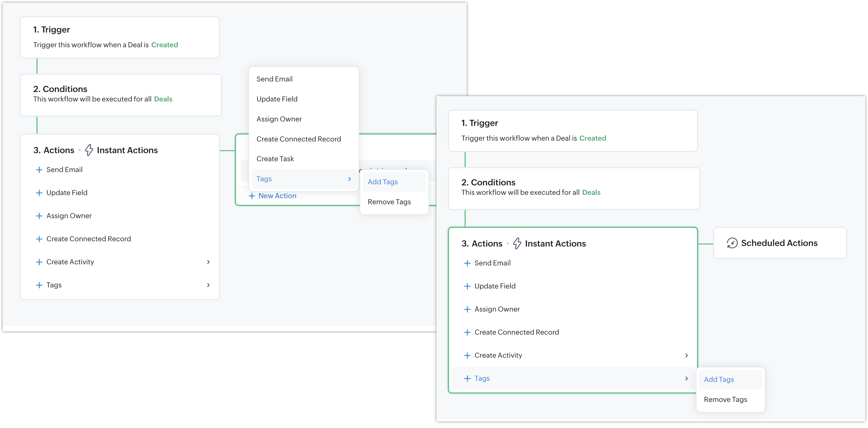This screenshot has height=428, width=868.
Task: Click the clock icon on Scheduled Actions card
Action: (732, 243)
